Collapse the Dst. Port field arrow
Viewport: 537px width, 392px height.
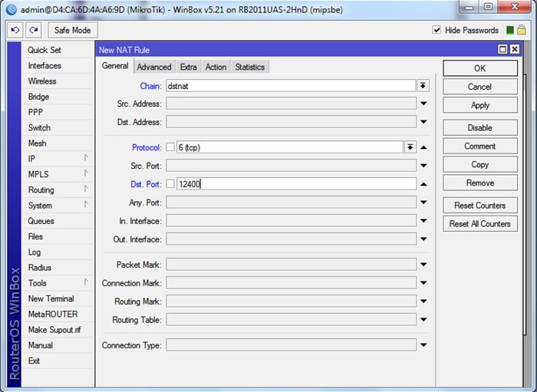point(423,184)
